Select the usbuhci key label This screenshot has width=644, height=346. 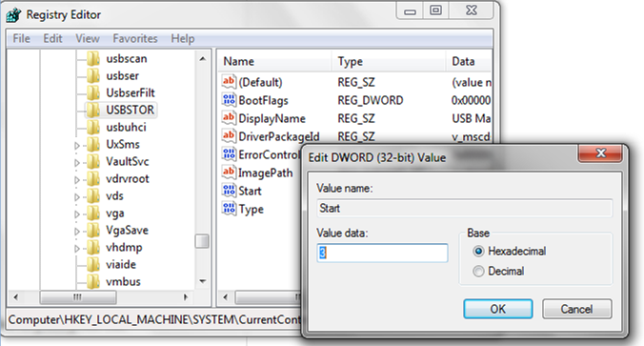(x=126, y=128)
